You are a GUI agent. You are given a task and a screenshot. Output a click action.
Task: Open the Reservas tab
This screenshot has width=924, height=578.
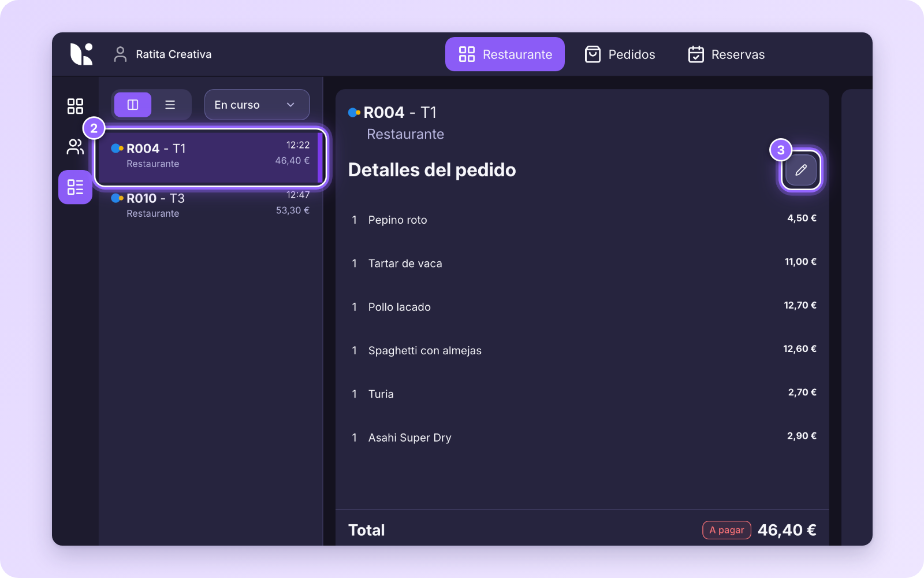726,54
